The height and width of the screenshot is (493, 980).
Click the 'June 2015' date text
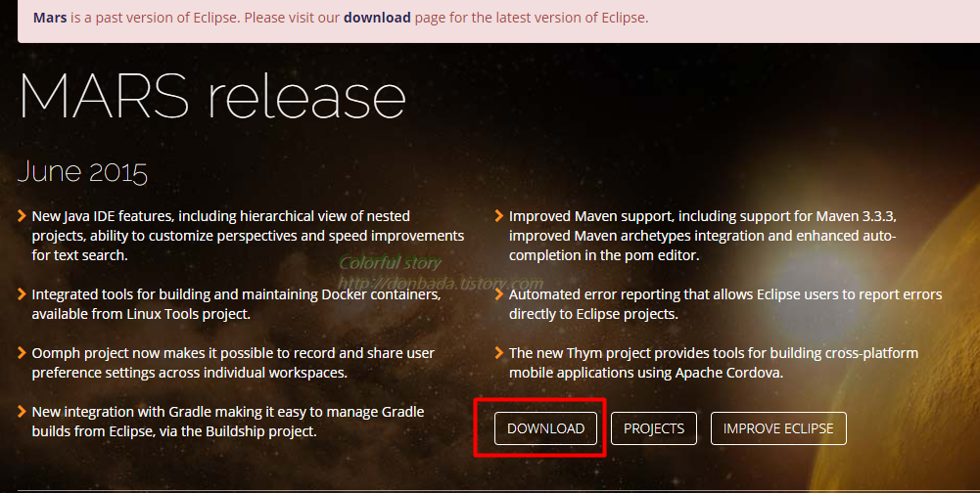(82, 172)
